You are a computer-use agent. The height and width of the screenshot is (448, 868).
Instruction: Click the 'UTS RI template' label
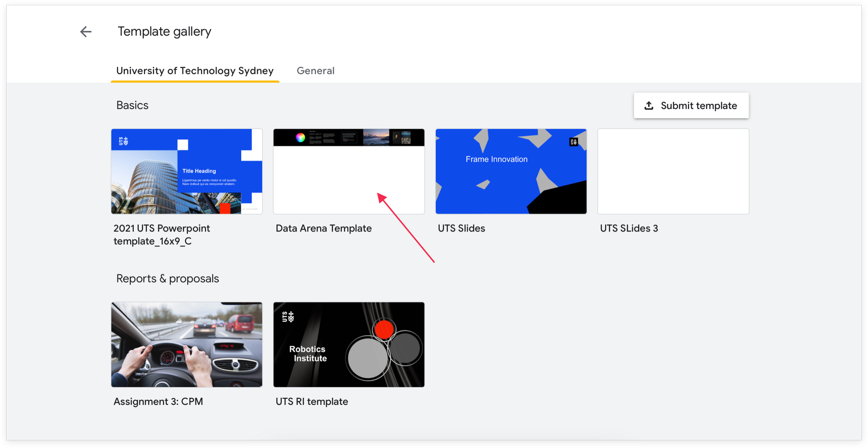coord(312,402)
